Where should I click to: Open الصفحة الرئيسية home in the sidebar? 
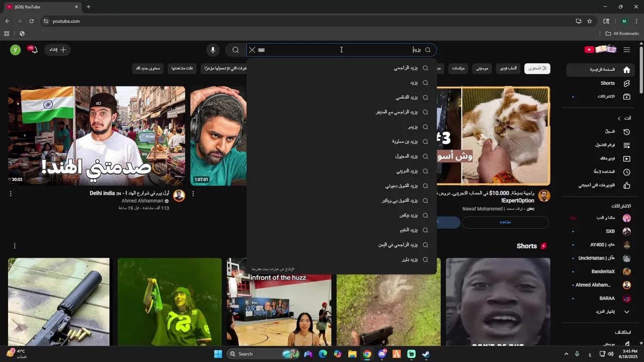(600, 70)
